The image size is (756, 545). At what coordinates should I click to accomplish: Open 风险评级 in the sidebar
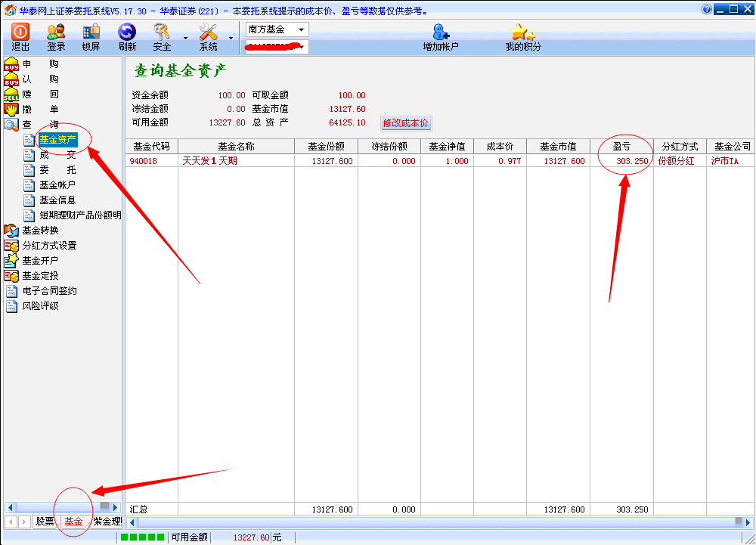click(x=40, y=306)
